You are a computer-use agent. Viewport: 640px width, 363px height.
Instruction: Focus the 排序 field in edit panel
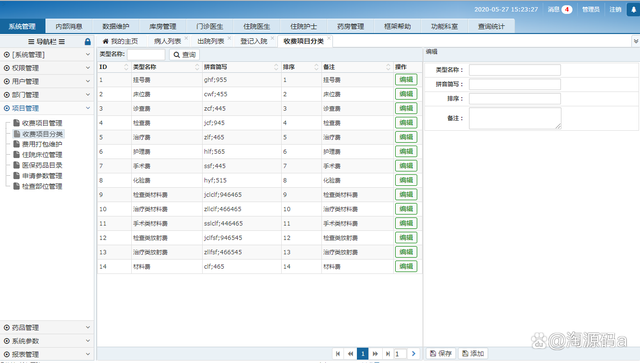point(515,98)
